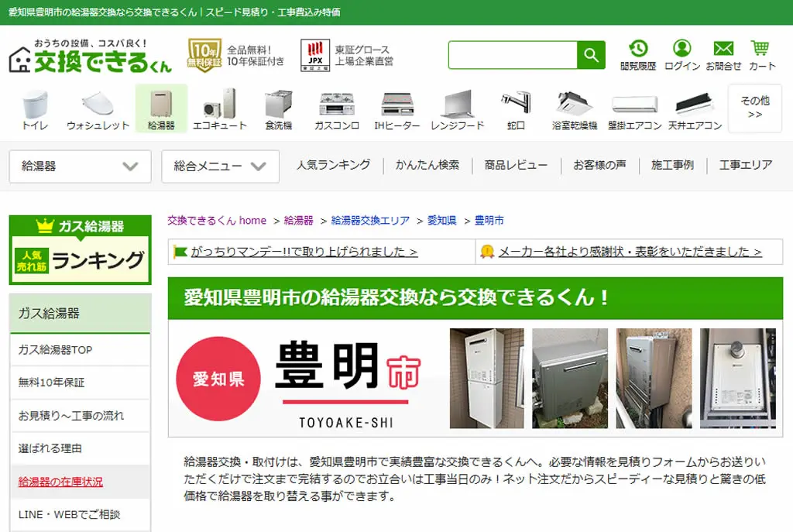793x532 pixels.
Task: Open the エコキュート category icon
Action: [x=219, y=110]
